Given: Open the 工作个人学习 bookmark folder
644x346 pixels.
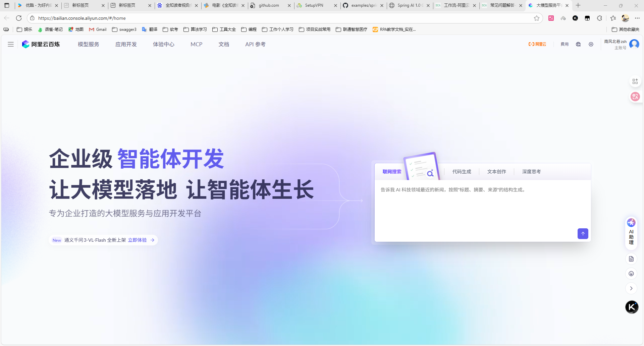Looking at the screenshot, I should point(278,30).
